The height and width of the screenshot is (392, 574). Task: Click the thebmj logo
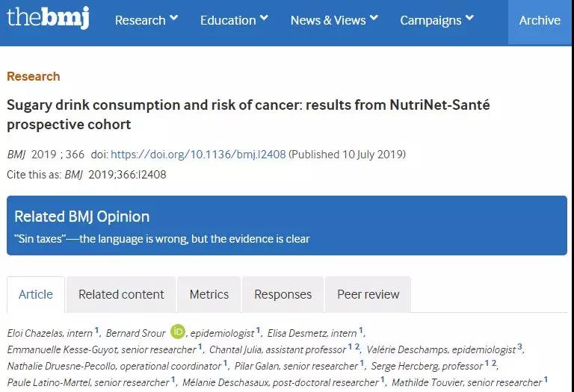pos(48,18)
